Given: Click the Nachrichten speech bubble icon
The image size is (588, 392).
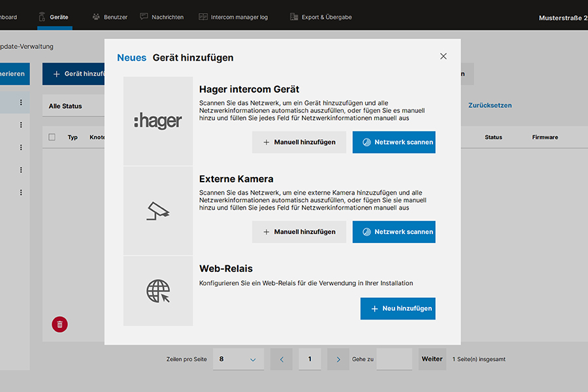Looking at the screenshot, I should (x=144, y=16).
